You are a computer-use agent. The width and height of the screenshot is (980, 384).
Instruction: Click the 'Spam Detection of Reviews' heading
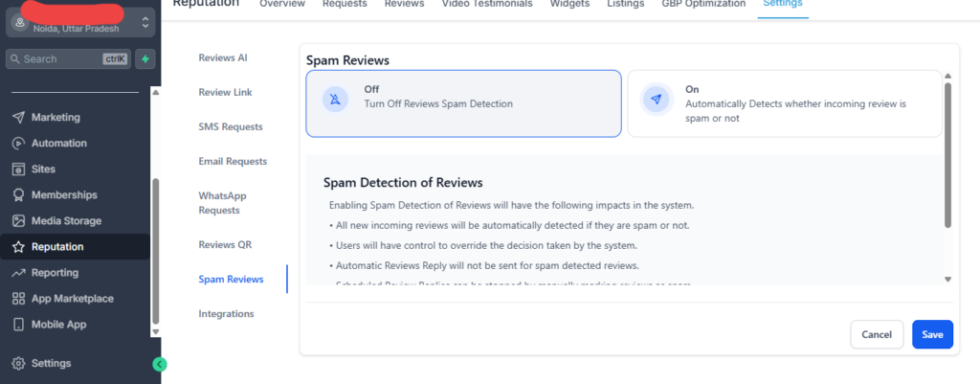[x=403, y=183]
